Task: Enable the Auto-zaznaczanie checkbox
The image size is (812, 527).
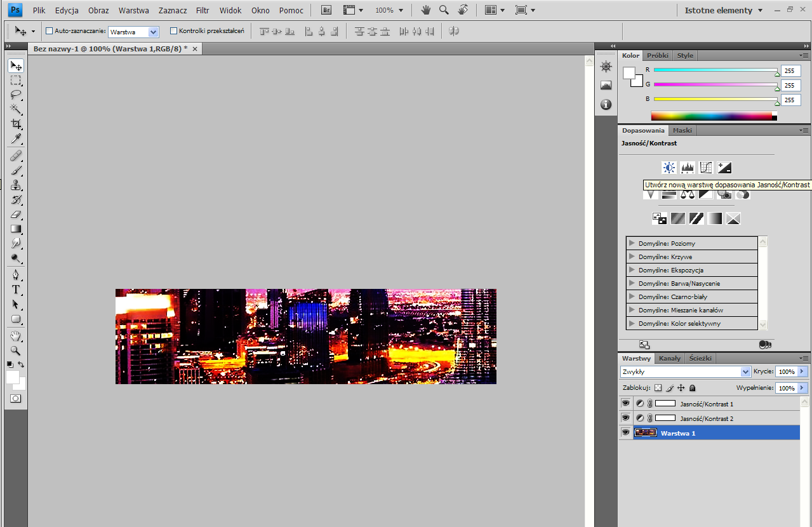Action: point(50,31)
